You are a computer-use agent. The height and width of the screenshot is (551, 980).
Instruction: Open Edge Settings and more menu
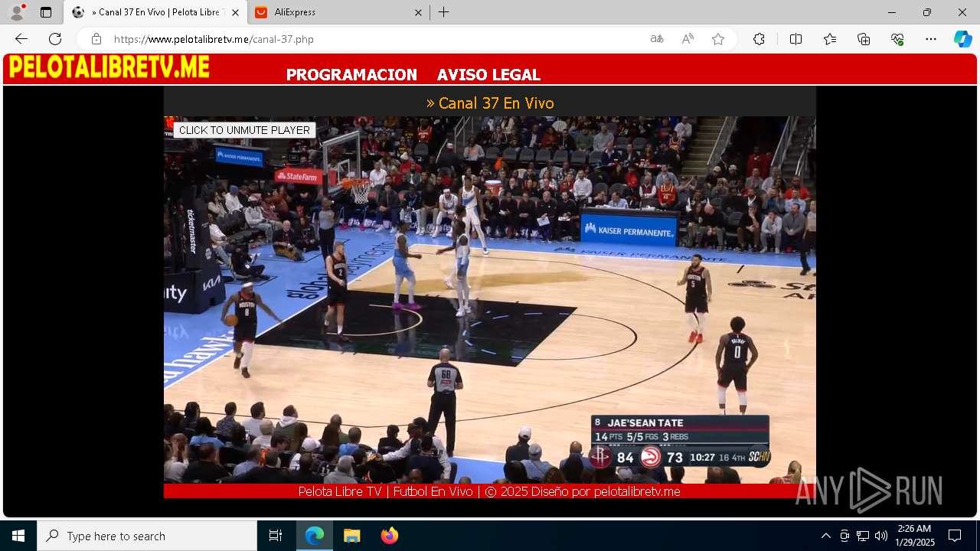point(931,39)
